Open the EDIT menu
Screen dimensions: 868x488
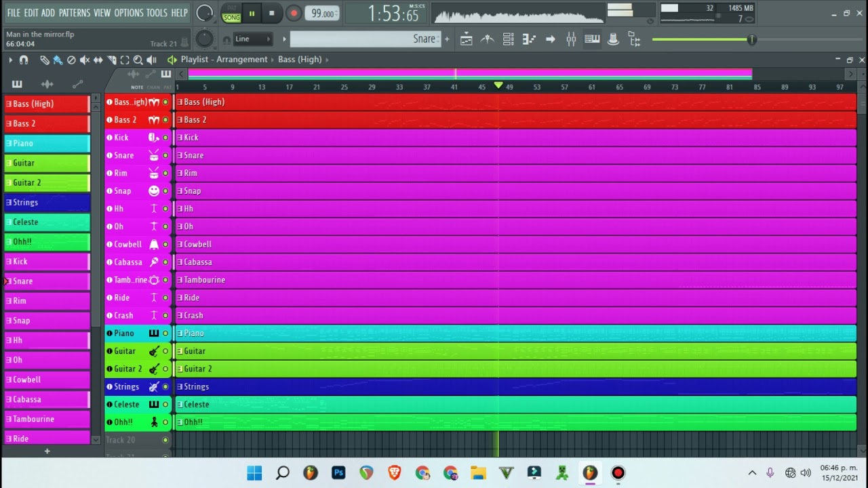pos(31,13)
